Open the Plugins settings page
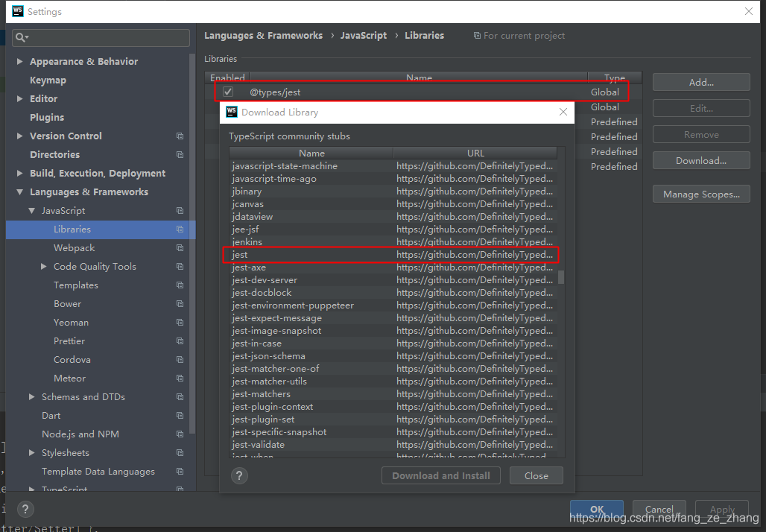Screen dimensions: 766x532 (48, 117)
